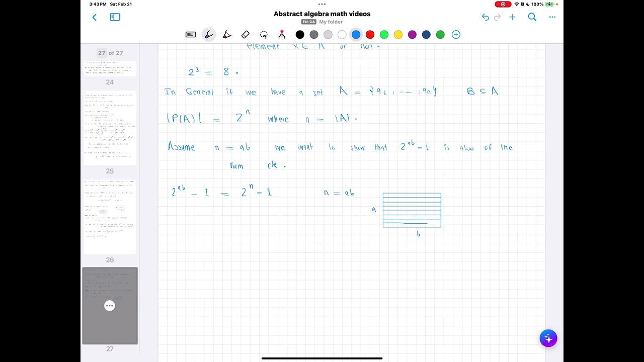Image resolution: width=644 pixels, height=362 pixels.
Task: Go back with the left chevron
Action: [x=94, y=17]
